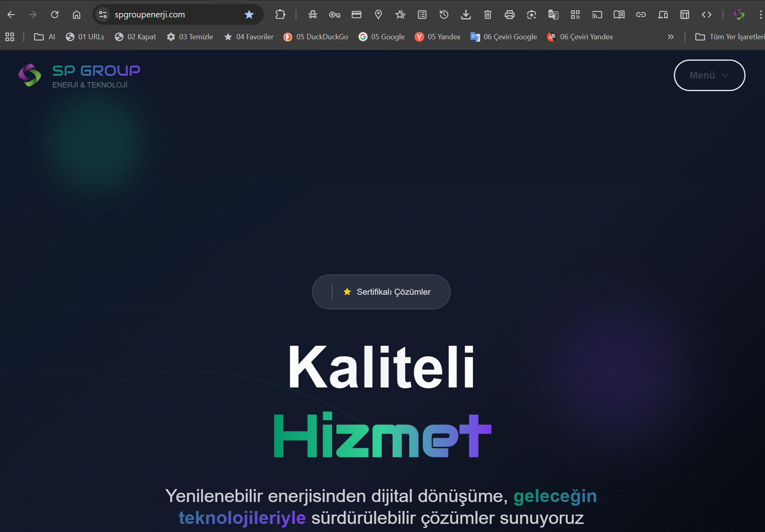This screenshot has height=532, width=765.
Task: Open the Tüm Yer İşaretleri folder
Action: point(729,36)
